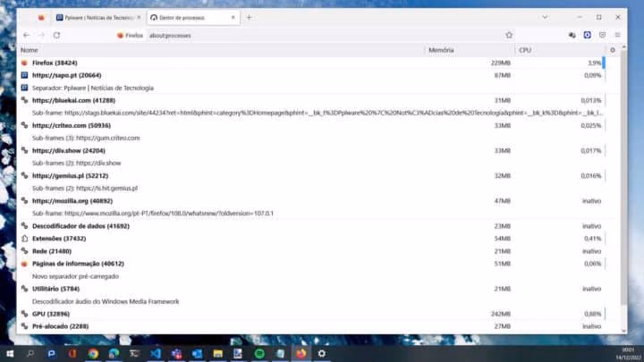Viewport: 644px width, 362px height.
Task: Open Windows Settings gear in taskbar
Action: pos(322,353)
